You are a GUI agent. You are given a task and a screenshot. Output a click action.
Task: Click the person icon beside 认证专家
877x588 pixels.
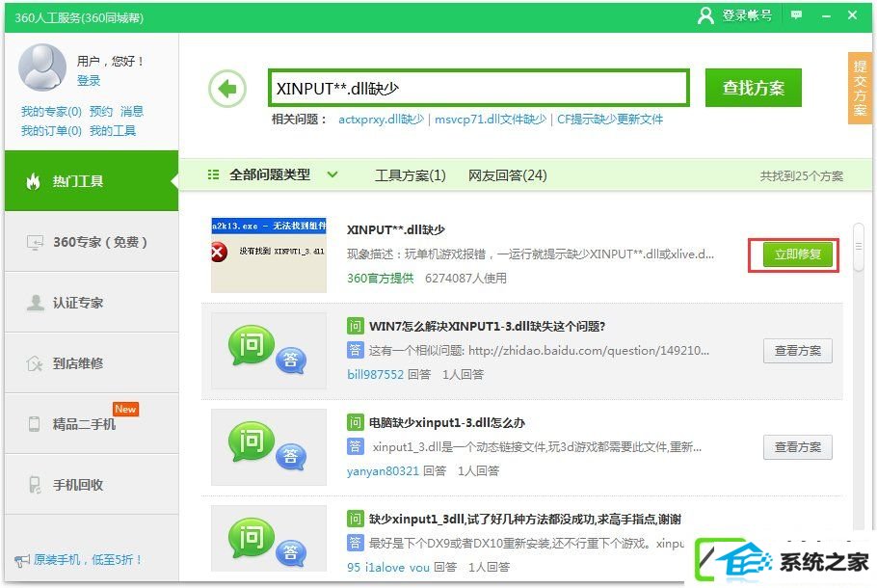[36, 303]
